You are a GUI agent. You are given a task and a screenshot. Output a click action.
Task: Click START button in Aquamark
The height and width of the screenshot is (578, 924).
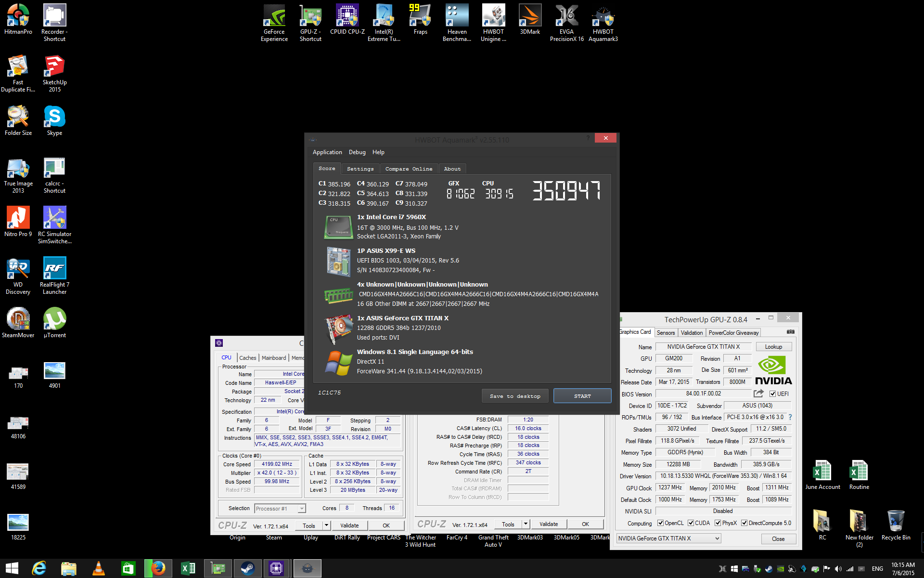point(582,396)
